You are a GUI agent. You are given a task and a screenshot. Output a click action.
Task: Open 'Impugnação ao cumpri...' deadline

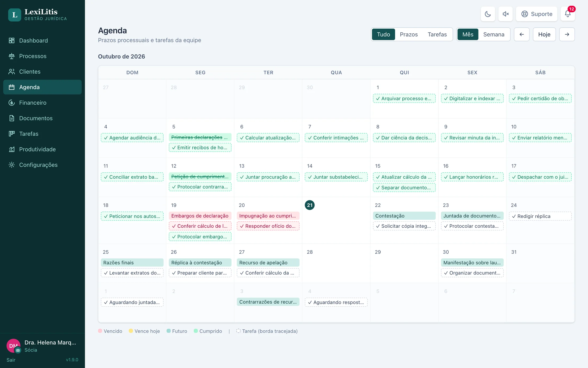pyautogui.click(x=268, y=216)
